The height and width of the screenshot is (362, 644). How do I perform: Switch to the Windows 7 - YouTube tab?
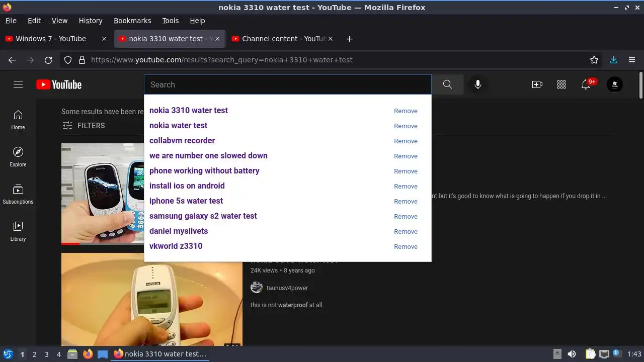click(51, 39)
